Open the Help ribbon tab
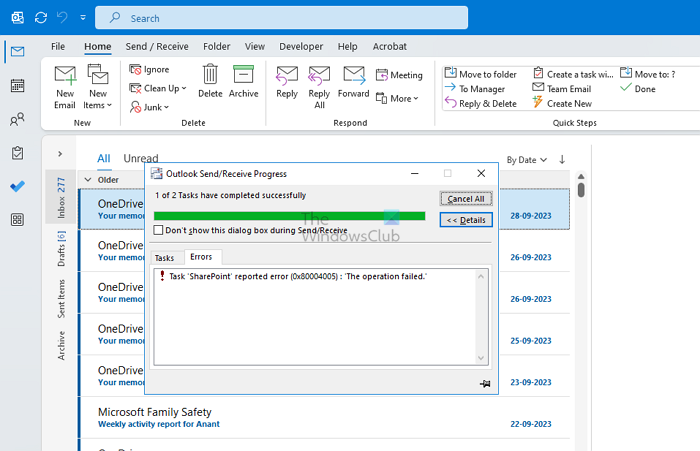This screenshot has height=451, width=700. point(347,46)
